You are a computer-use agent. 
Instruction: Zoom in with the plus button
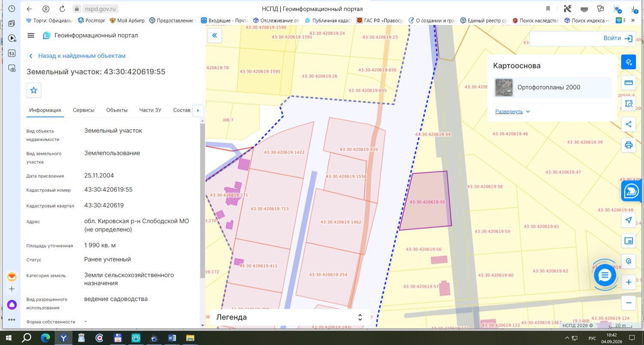[x=629, y=282]
